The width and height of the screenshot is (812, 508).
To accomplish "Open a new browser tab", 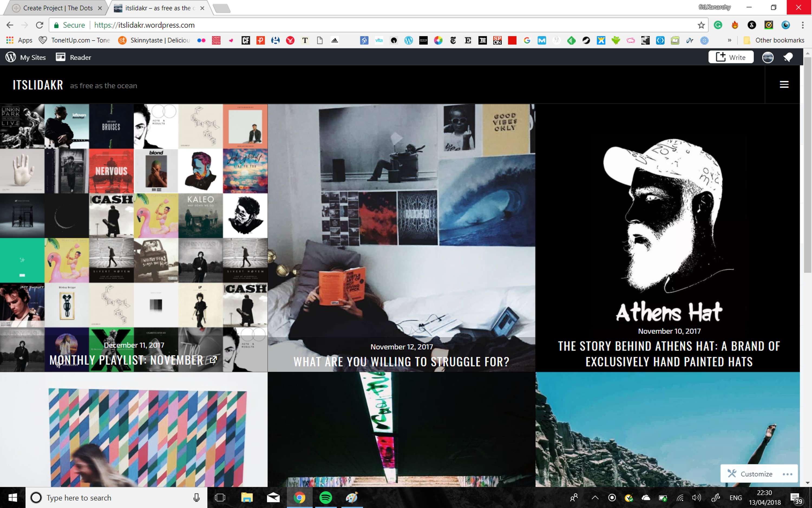I will [x=221, y=8].
